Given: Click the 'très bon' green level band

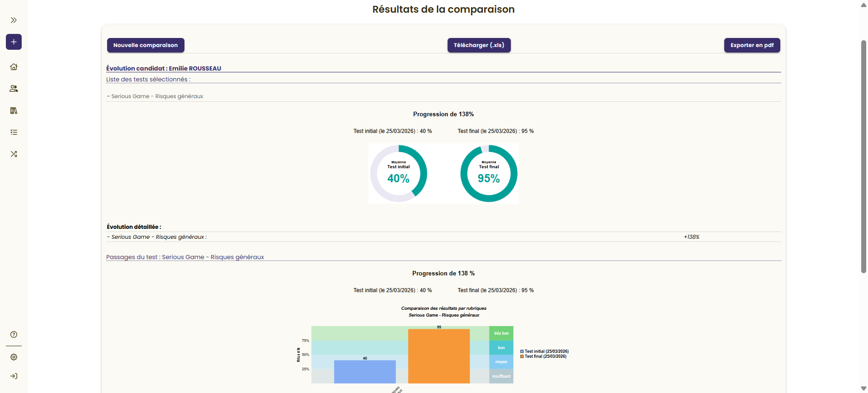Looking at the screenshot, I should coord(501,333).
